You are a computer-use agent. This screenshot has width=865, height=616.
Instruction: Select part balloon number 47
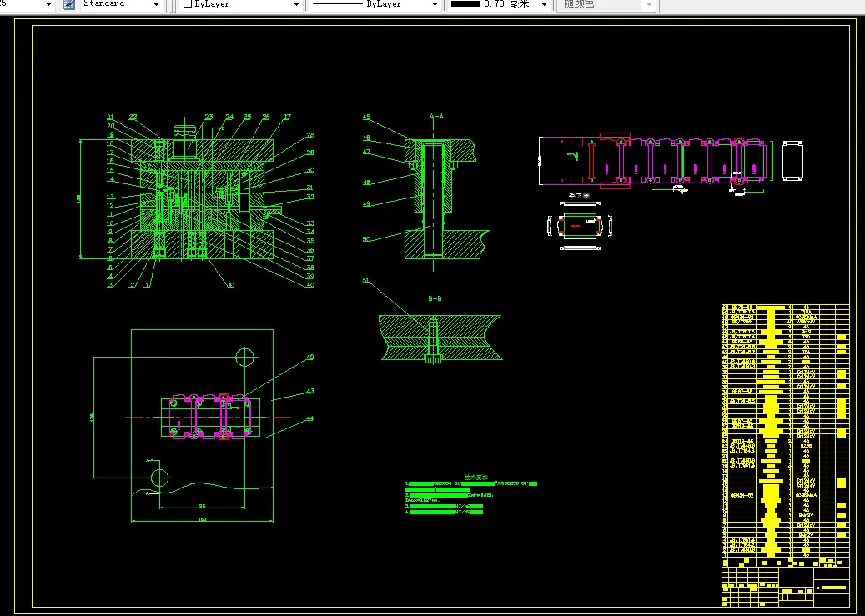[x=366, y=152]
